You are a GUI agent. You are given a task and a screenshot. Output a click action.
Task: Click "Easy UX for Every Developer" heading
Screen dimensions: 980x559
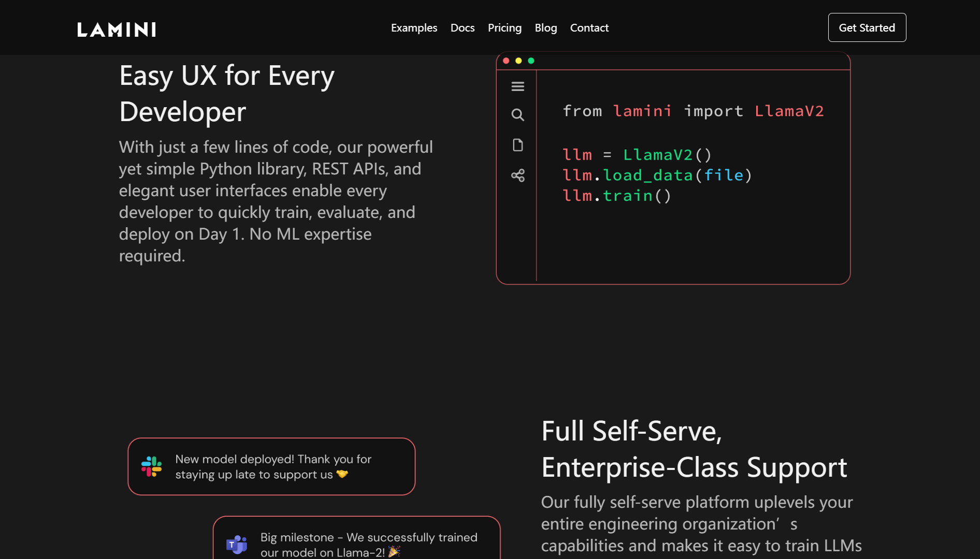(x=227, y=94)
